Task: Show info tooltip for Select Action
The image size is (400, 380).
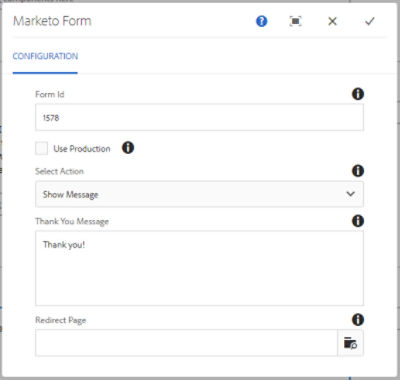Action: [x=358, y=171]
